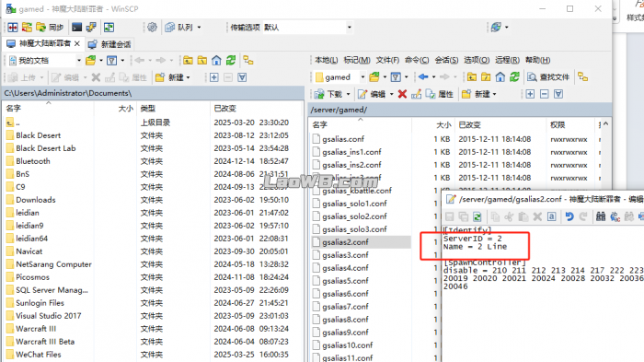644x362 pixels.
Task: Expand the 下载 download dropdown arrow
Action: coord(348,94)
